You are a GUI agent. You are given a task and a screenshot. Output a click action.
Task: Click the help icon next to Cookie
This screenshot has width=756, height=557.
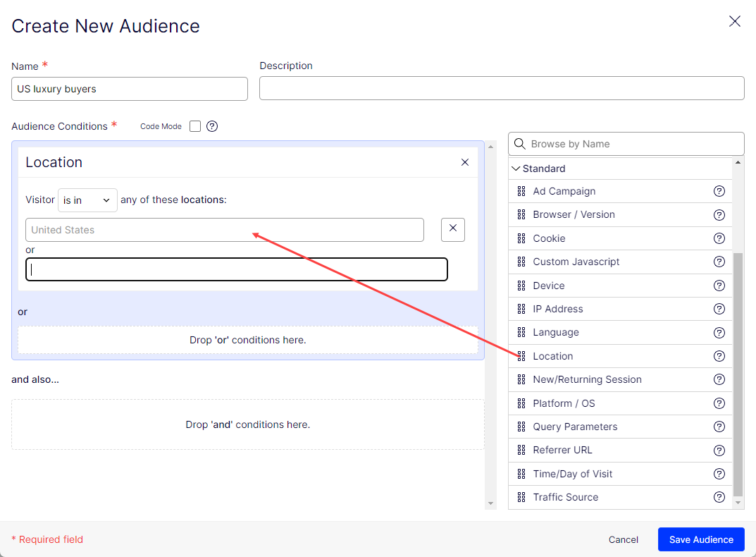[719, 238]
